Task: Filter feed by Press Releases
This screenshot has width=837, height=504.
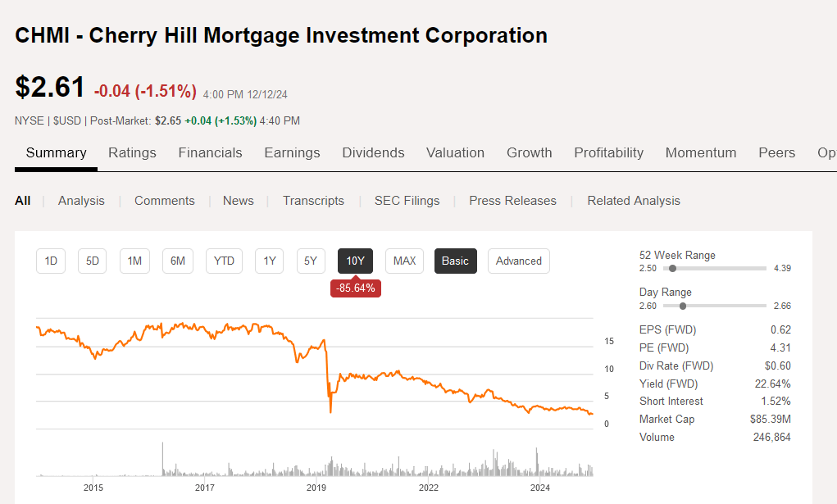Action: (x=513, y=201)
